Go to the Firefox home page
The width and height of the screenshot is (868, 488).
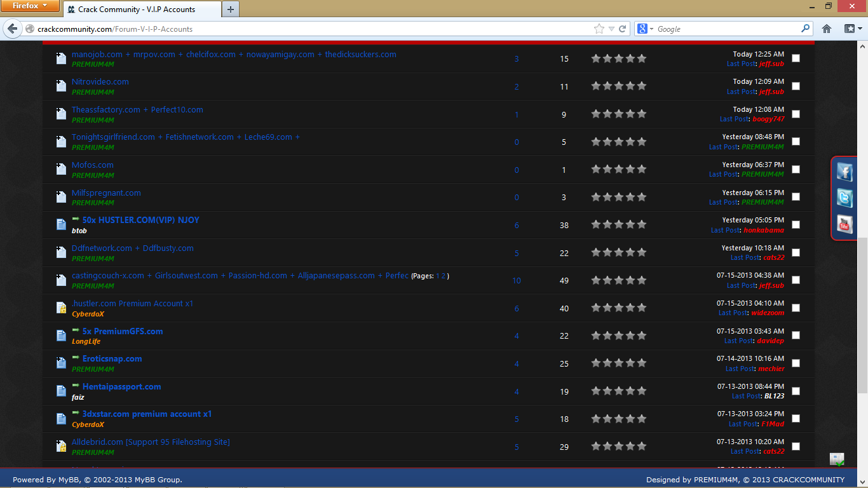[827, 29]
